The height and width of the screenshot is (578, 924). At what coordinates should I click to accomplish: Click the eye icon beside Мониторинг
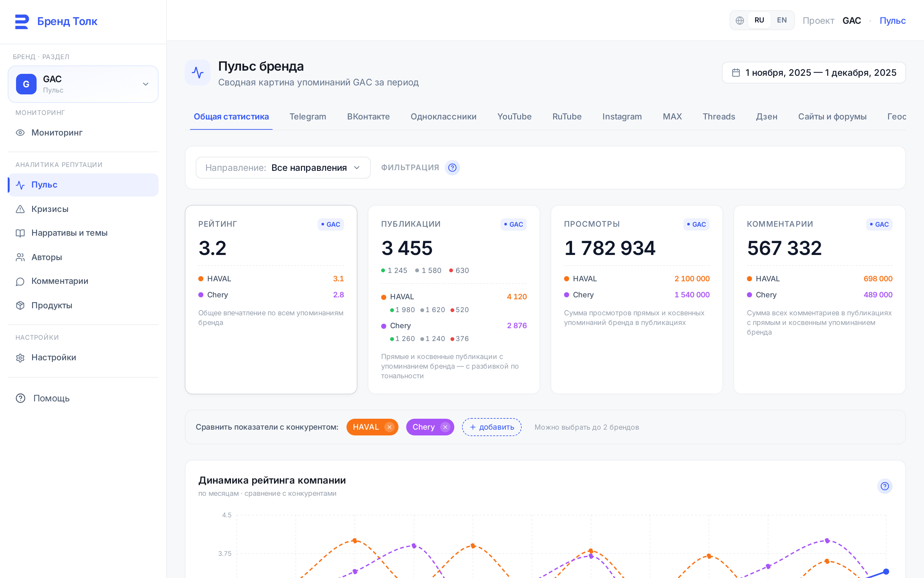[x=20, y=133]
